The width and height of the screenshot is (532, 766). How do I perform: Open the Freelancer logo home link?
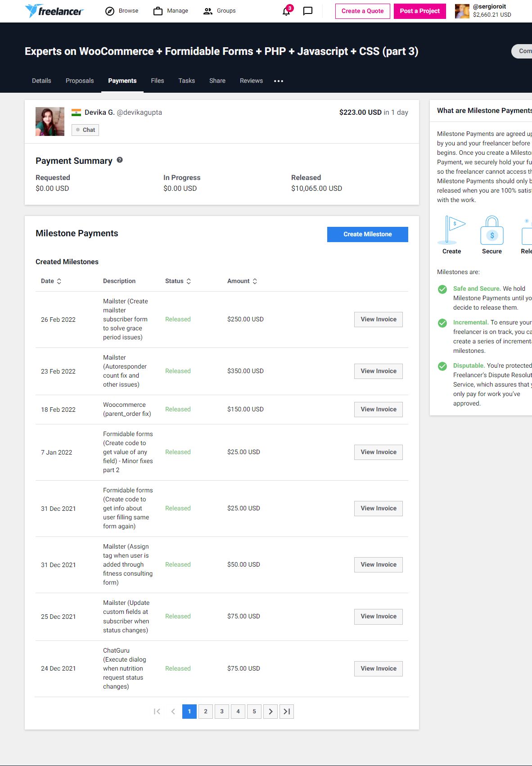point(54,11)
